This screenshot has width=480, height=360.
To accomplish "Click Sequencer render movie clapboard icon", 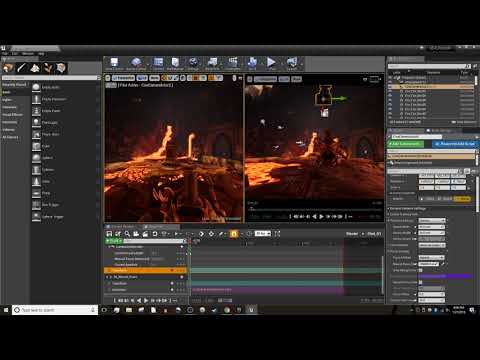I will (145, 234).
